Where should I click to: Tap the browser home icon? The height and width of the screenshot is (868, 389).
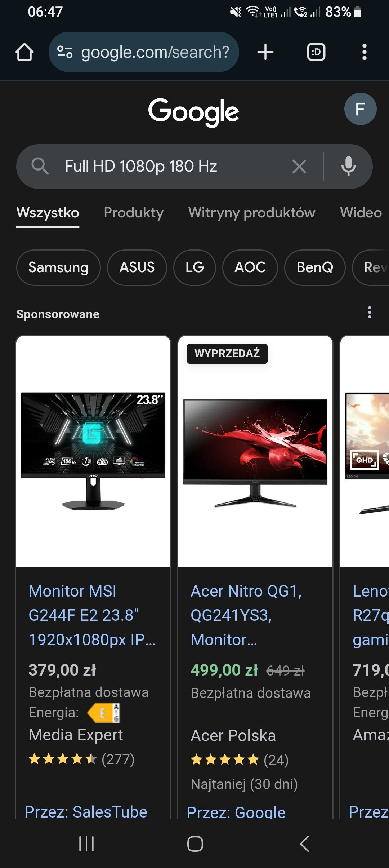(x=24, y=52)
